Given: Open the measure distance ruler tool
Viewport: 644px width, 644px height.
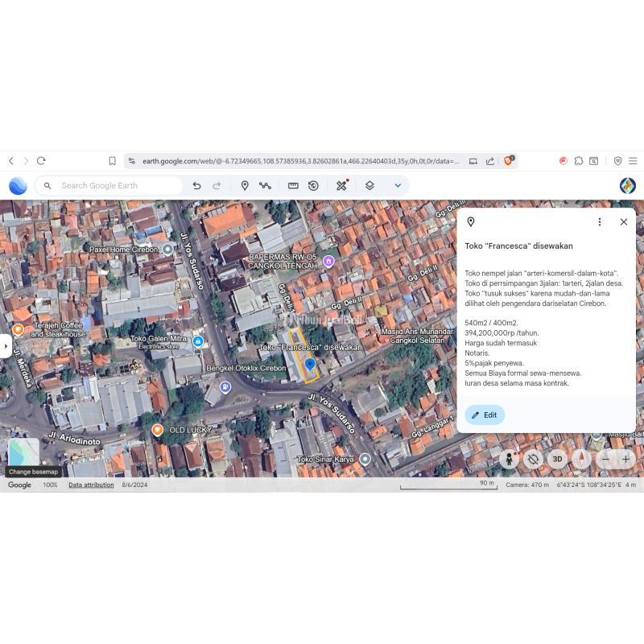Looking at the screenshot, I should coord(293,186).
